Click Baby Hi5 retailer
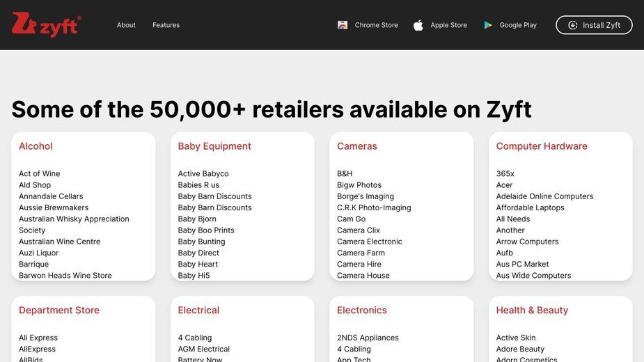Image resolution: width=644 pixels, height=362 pixels. (194, 276)
